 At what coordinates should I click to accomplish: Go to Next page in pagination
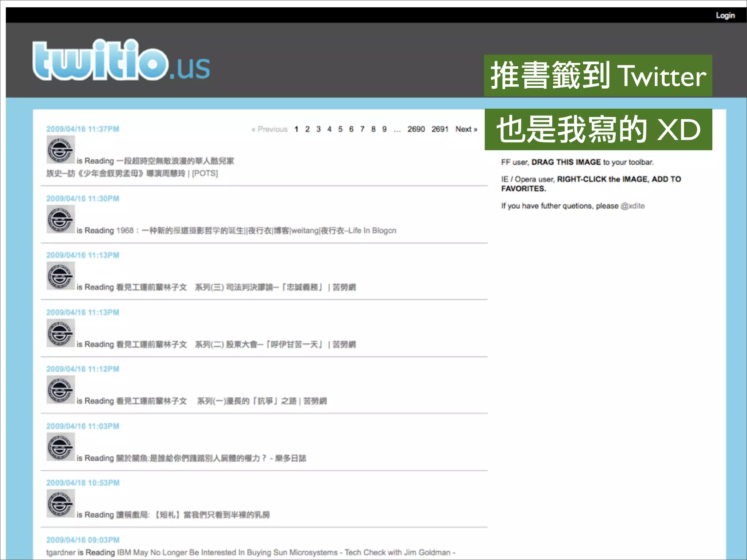pyautogui.click(x=466, y=129)
